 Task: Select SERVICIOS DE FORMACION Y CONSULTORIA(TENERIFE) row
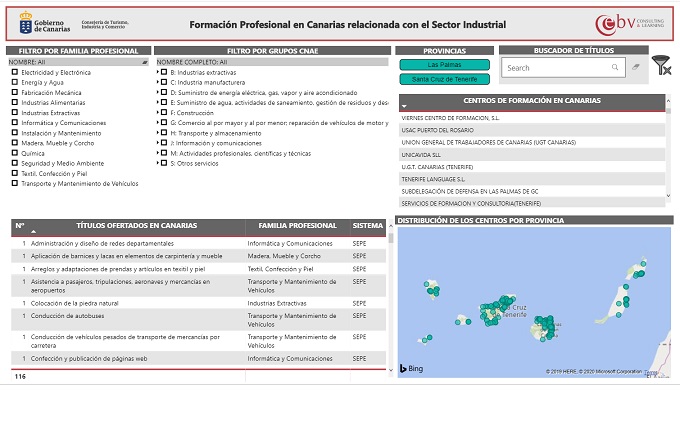532,203
